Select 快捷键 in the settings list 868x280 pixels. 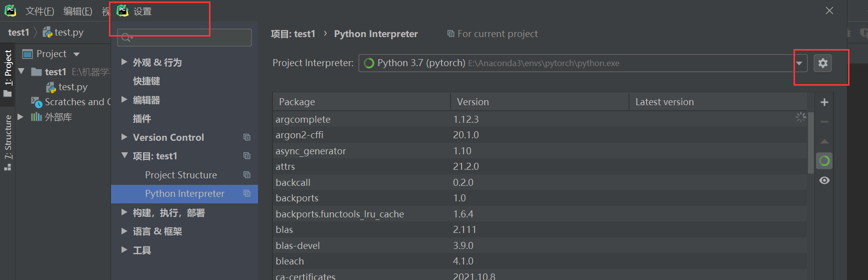click(x=146, y=81)
